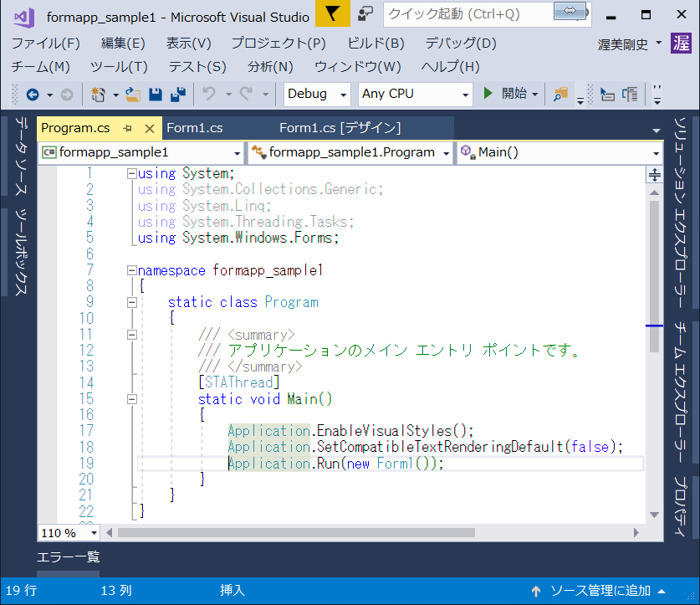Collapse the static class Program block
Image resolution: width=700 pixels, height=605 pixels.
[131, 303]
